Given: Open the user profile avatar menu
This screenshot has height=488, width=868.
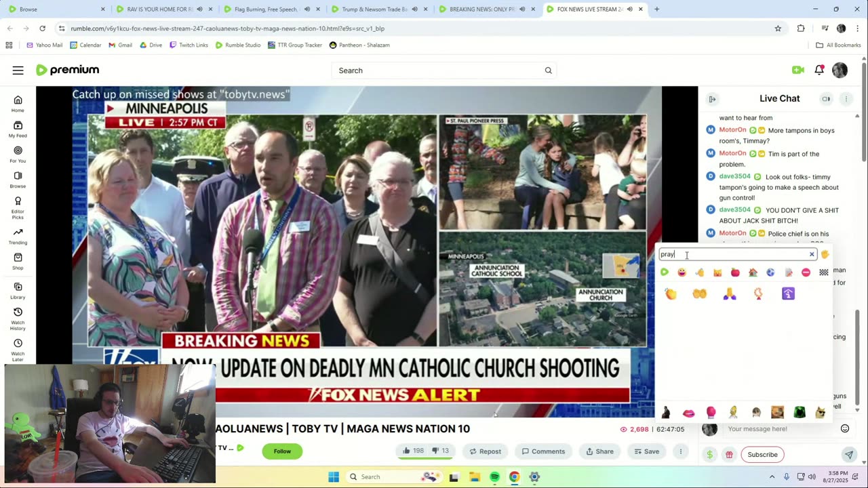Looking at the screenshot, I should (x=840, y=70).
